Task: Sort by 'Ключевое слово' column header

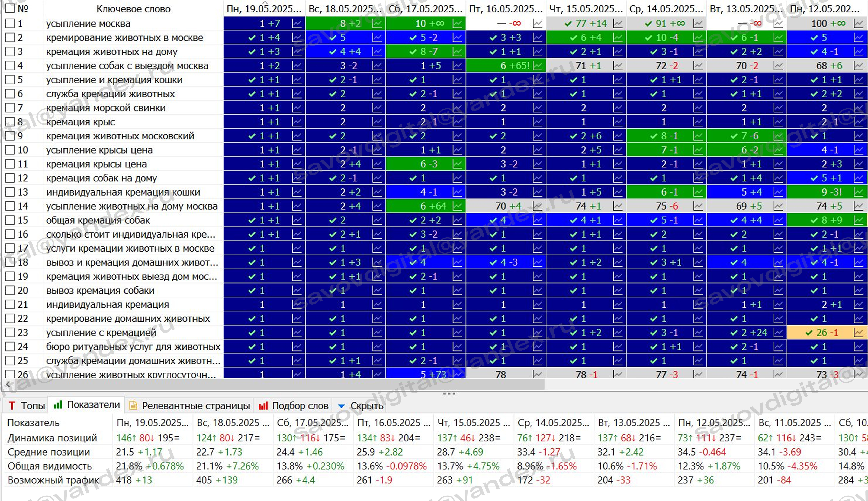Action: [x=133, y=9]
